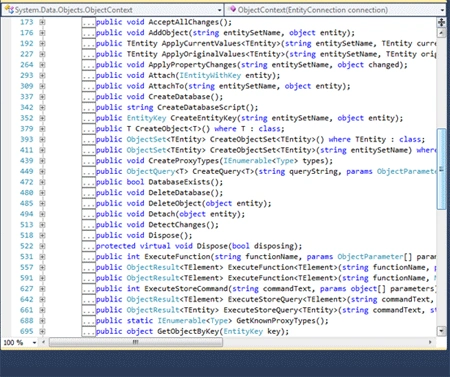This screenshot has height=377, width=450.
Task: Click the AcceptAllChanges method name
Action: tap(185, 22)
